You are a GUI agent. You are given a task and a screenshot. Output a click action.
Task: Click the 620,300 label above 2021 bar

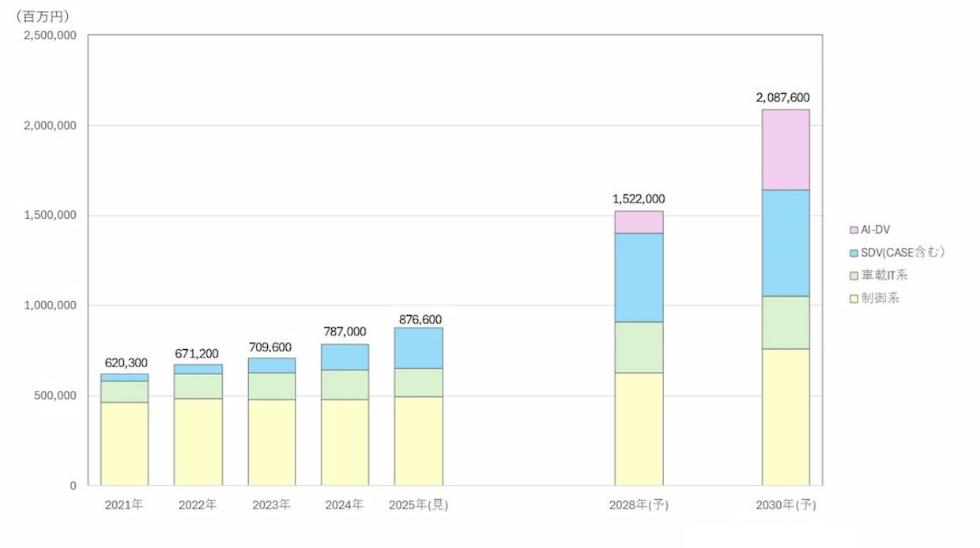[x=125, y=362]
